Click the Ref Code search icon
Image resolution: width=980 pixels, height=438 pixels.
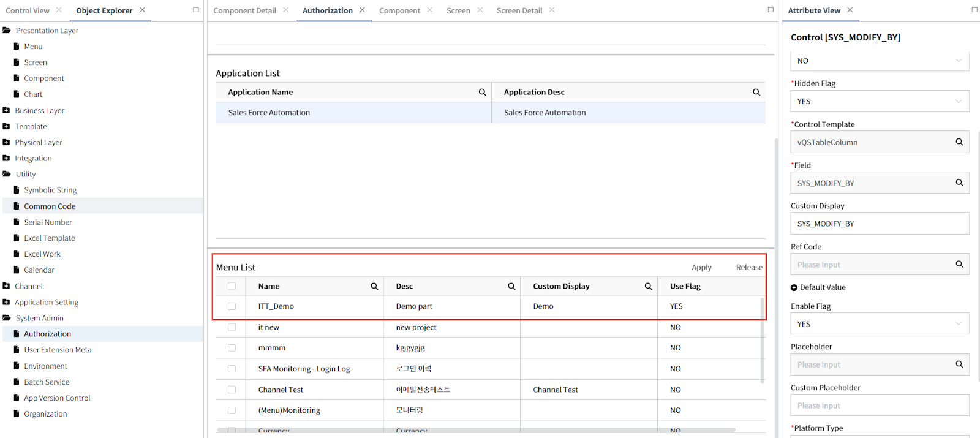pos(959,264)
